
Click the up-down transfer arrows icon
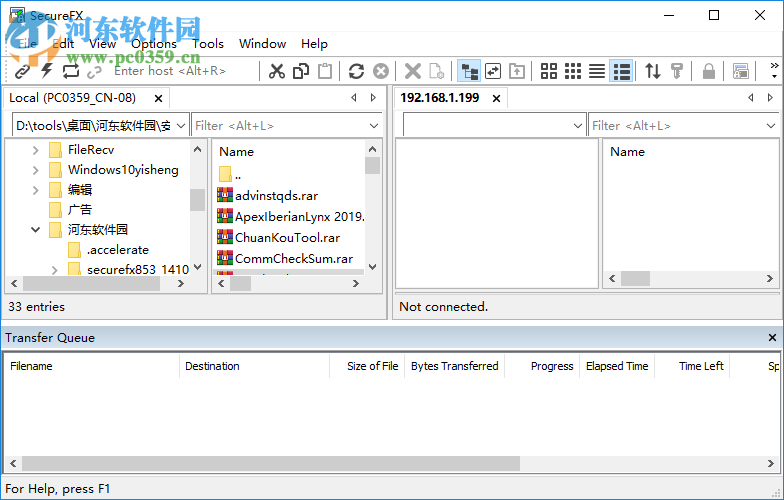[x=653, y=71]
